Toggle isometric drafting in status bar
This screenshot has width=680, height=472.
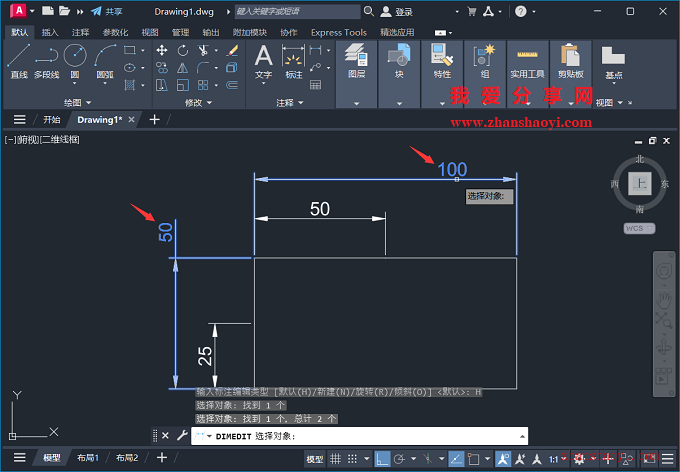tap(428, 459)
